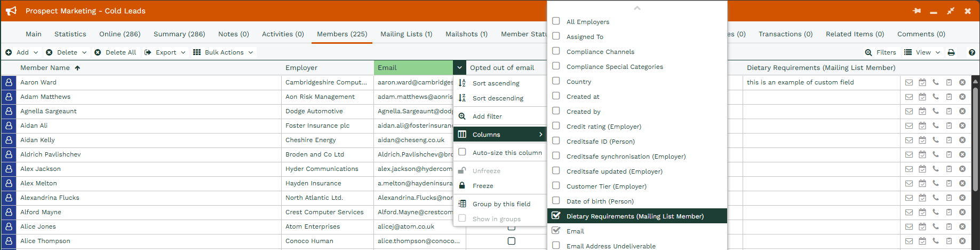Viewport: 980px width, 250px height.
Task: Enable Auto-size this column checkbox
Action: (x=462, y=152)
